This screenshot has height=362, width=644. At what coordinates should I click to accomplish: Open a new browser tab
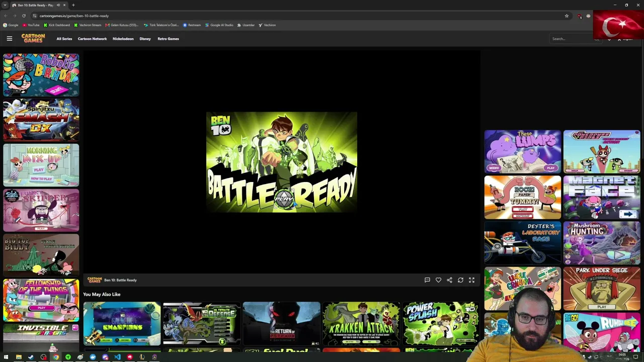coord(73,5)
